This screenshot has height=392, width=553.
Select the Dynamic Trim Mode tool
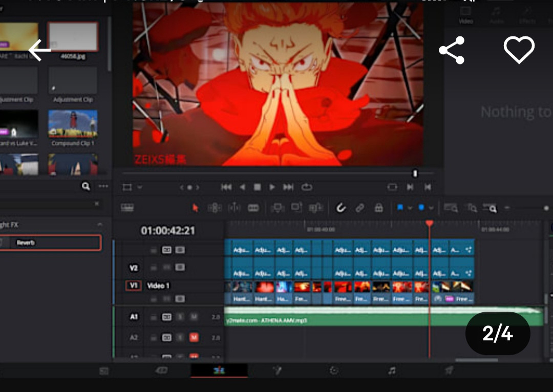(234, 208)
